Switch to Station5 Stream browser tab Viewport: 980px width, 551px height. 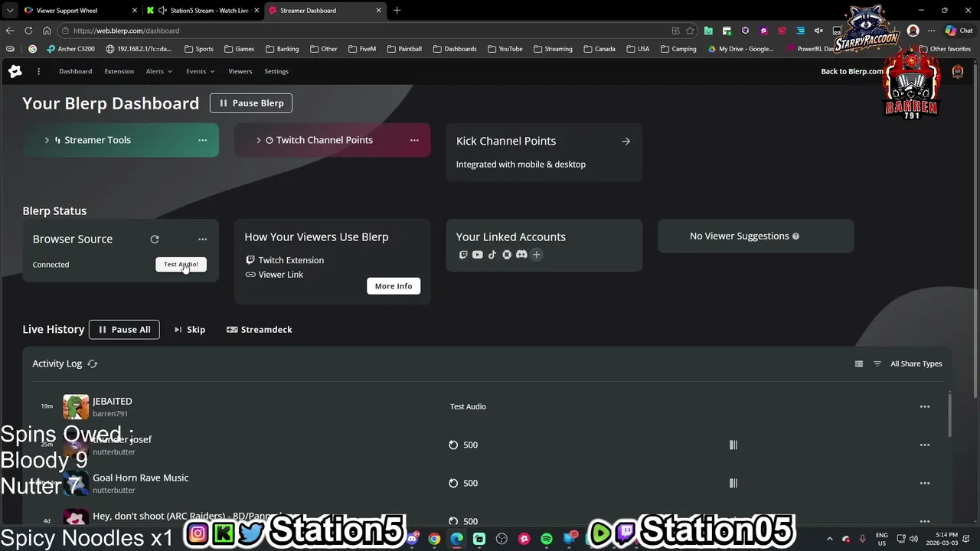click(x=202, y=11)
